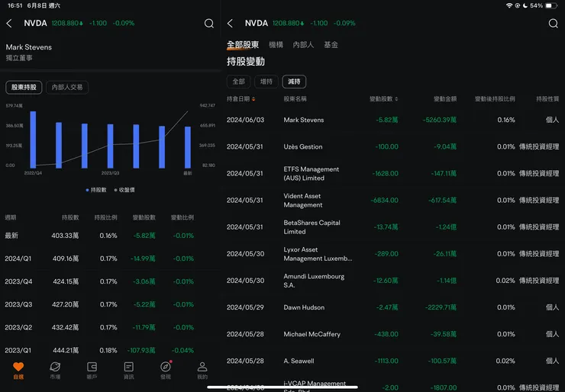565x392 pixels.
Task: Select the 2024/Q1 holdings row
Action: pyautogui.click(x=110, y=259)
